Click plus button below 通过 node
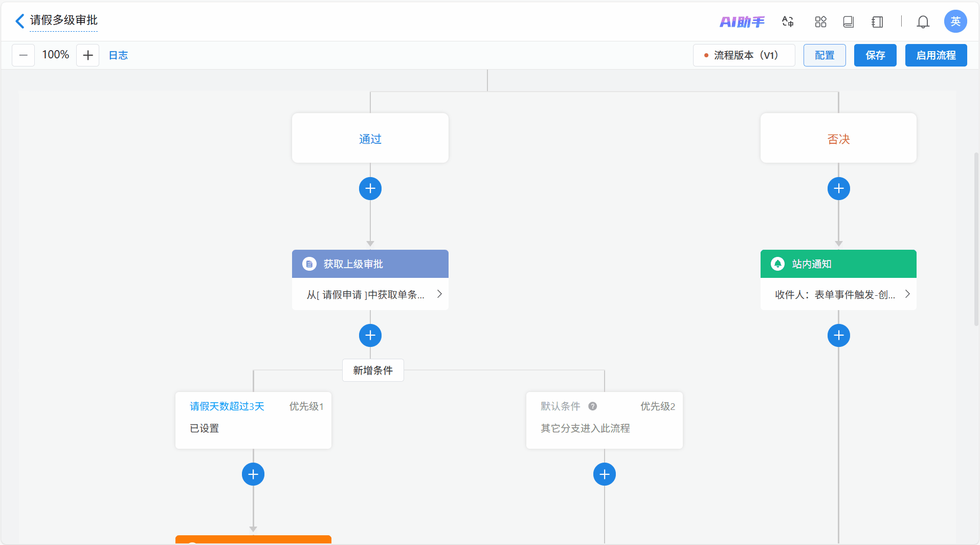Screen dimensions: 980x545 coord(370,189)
